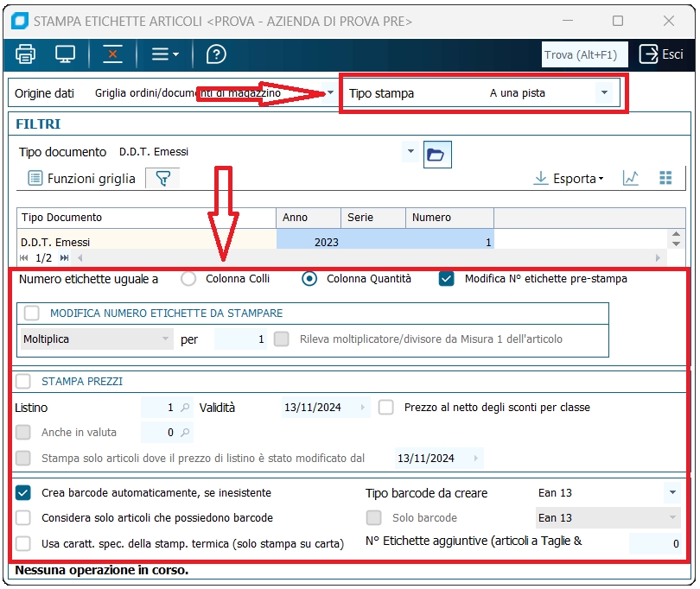Click the cancel icon with orange X

click(x=112, y=54)
